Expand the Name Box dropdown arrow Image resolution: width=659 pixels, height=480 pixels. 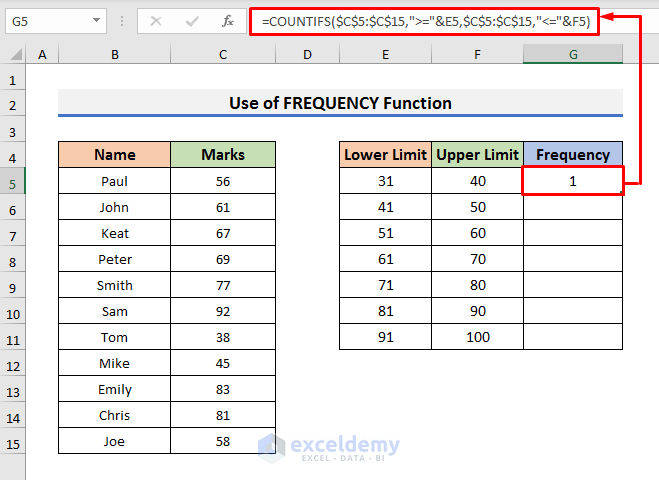[x=97, y=21]
